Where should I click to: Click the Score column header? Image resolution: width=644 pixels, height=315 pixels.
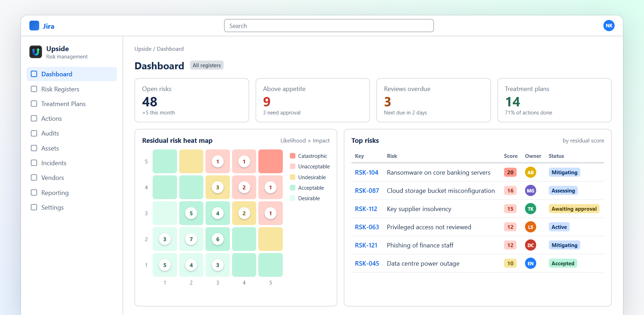[x=511, y=156]
